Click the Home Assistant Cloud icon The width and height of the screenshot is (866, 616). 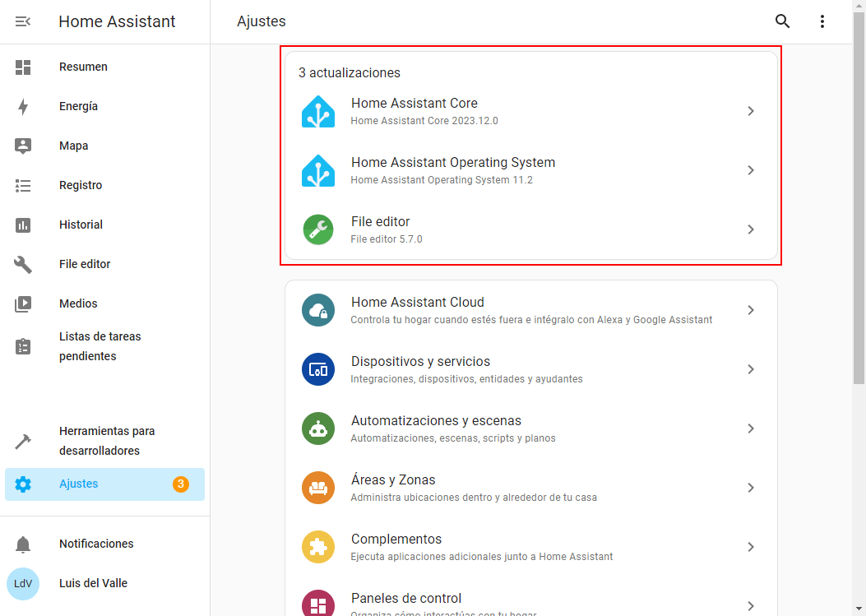click(318, 310)
